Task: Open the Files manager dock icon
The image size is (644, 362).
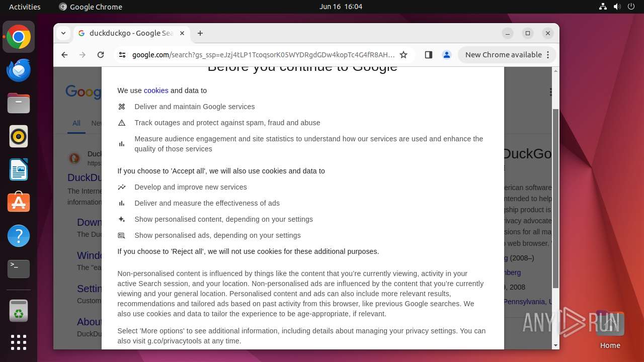Action: coord(19,103)
